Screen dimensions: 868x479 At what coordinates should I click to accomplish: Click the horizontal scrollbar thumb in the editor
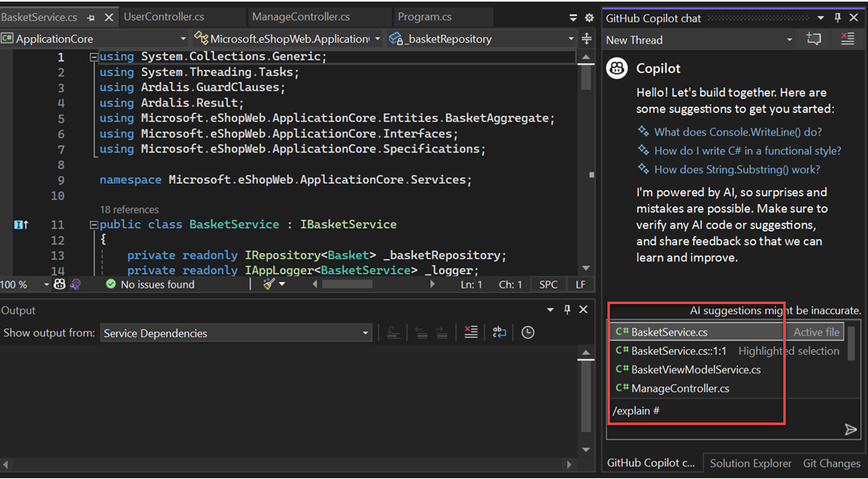(x=347, y=285)
